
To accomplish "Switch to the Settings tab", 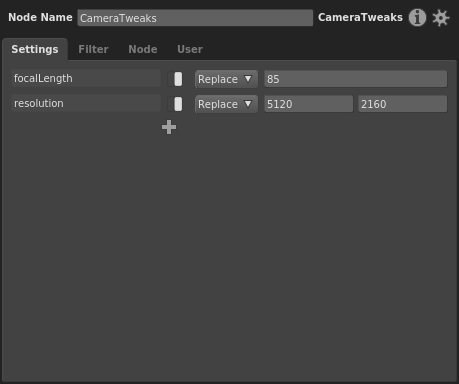I will point(35,49).
